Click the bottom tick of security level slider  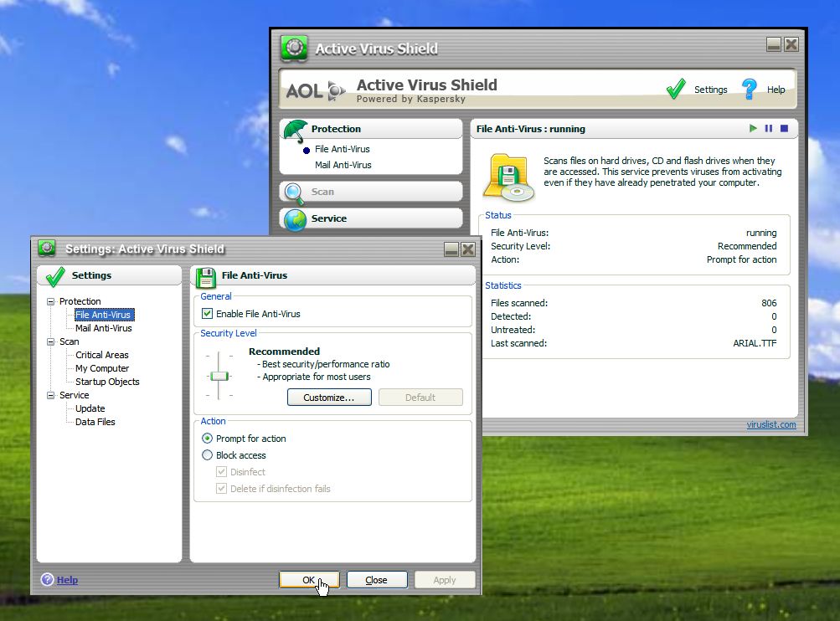pyautogui.click(x=219, y=396)
